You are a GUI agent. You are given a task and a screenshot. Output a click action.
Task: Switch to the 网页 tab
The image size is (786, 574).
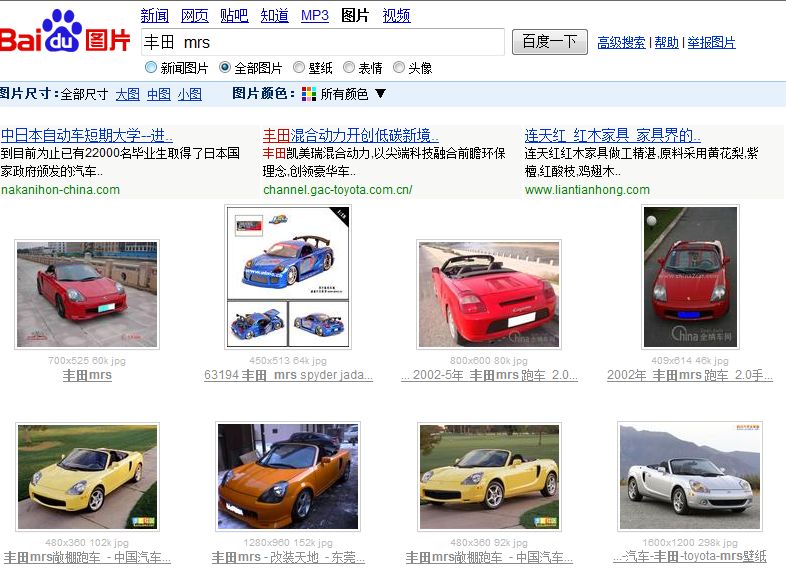click(x=194, y=16)
